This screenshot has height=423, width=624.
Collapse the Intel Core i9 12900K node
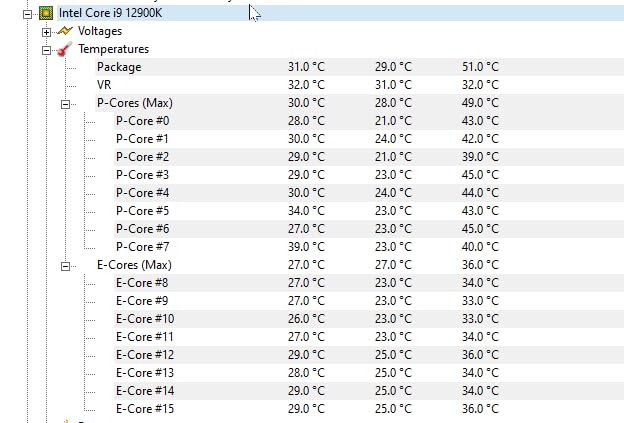(x=27, y=14)
